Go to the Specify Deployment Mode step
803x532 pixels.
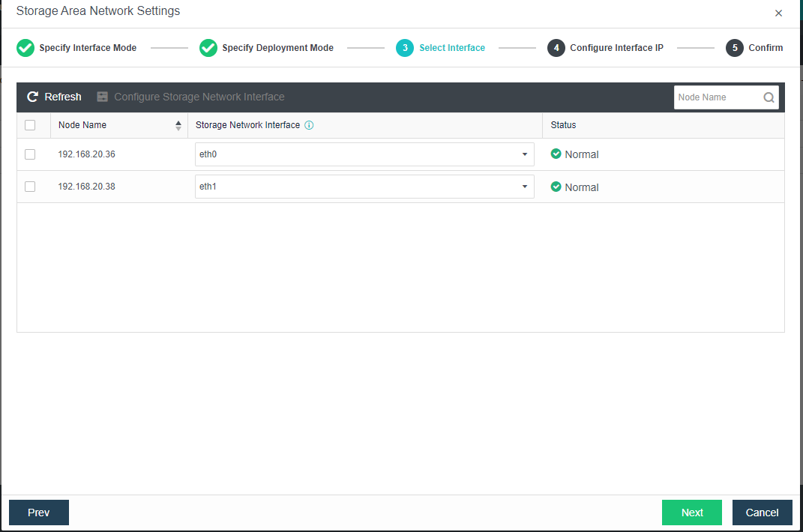(x=277, y=48)
